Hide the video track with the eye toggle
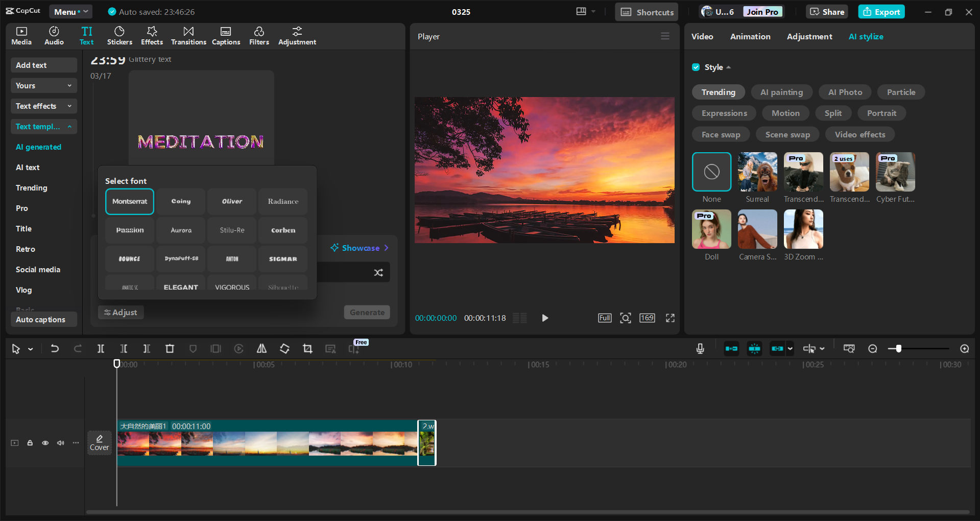Image resolution: width=980 pixels, height=521 pixels. tap(45, 443)
